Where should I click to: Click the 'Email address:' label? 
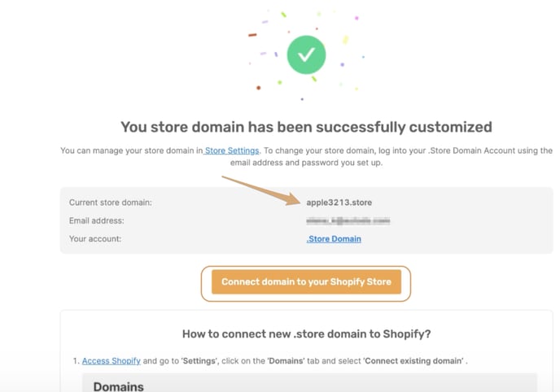96,220
